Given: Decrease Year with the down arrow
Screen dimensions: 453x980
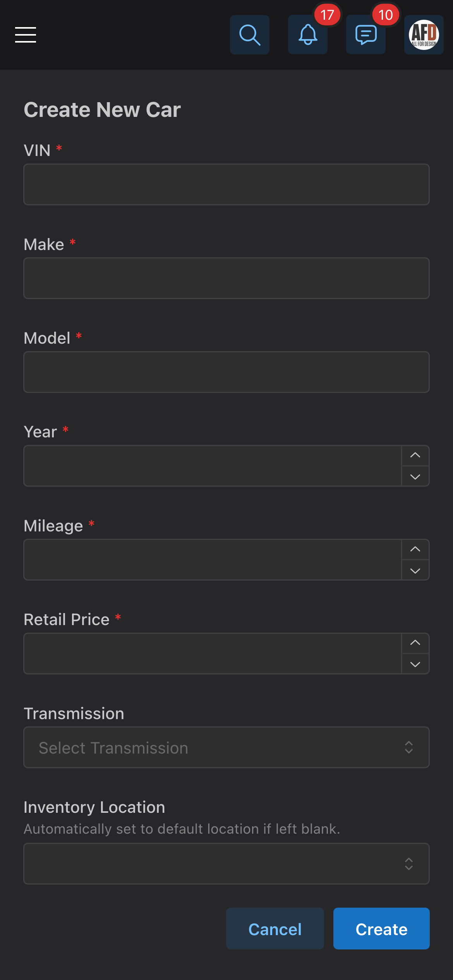Looking at the screenshot, I should [x=415, y=476].
